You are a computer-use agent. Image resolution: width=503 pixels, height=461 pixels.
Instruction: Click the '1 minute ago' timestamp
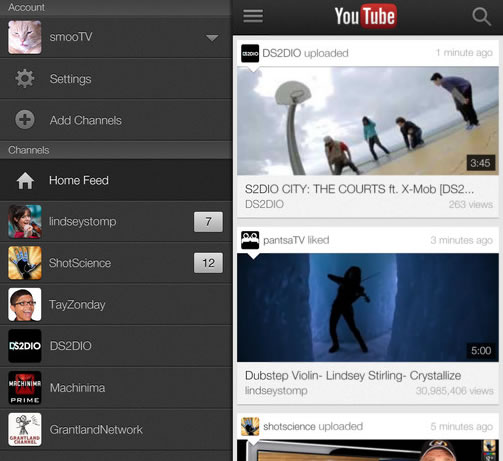click(x=464, y=53)
